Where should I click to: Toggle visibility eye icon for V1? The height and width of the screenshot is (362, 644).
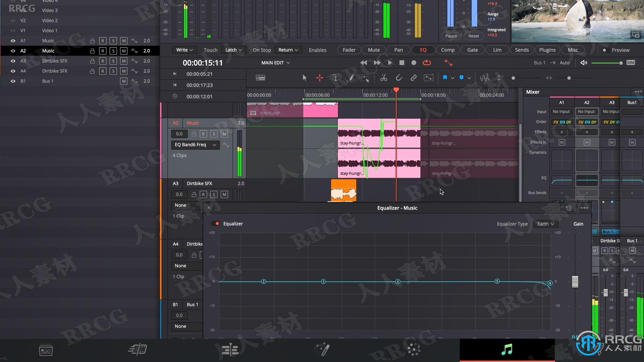pos(13,31)
